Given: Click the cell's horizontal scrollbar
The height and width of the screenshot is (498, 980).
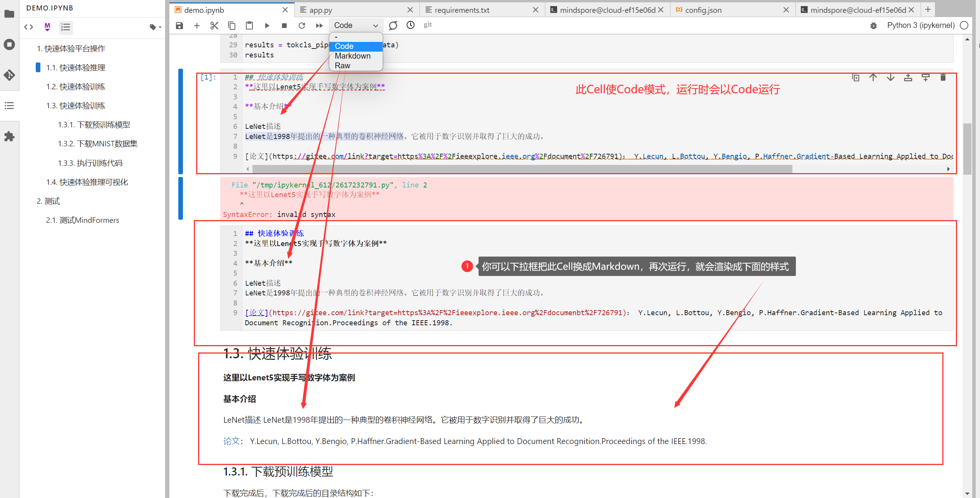Looking at the screenshot, I should tap(522, 169).
